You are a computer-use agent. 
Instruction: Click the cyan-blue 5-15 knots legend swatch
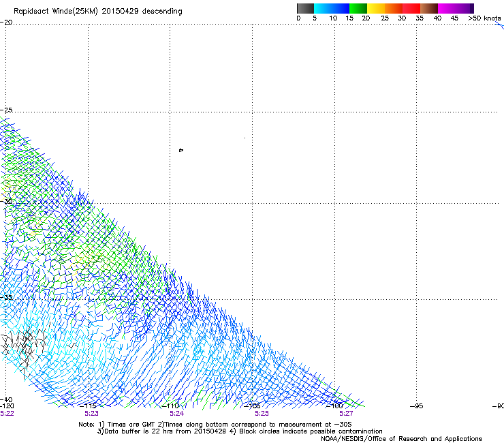tap(332, 8)
